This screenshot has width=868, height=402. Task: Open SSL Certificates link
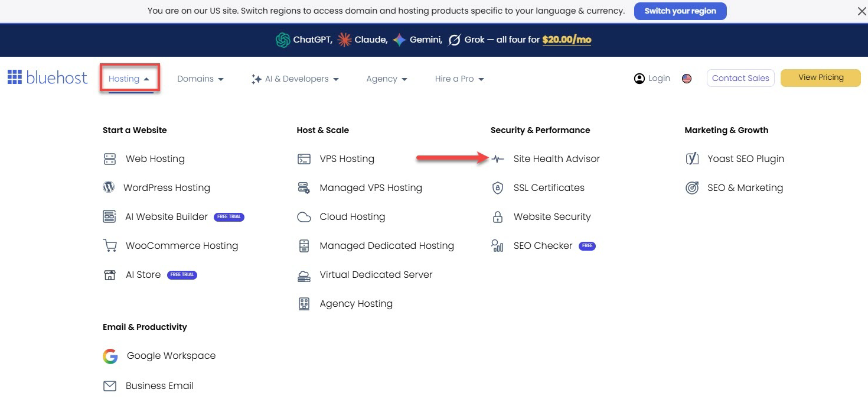point(549,188)
